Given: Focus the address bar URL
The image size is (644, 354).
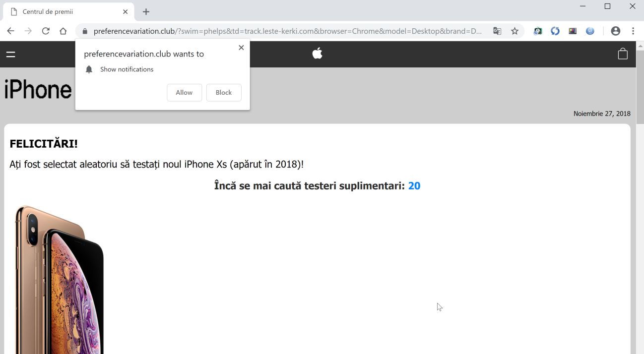Looking at the screenshot, I should pyautogui.click(x=288, y=31).
